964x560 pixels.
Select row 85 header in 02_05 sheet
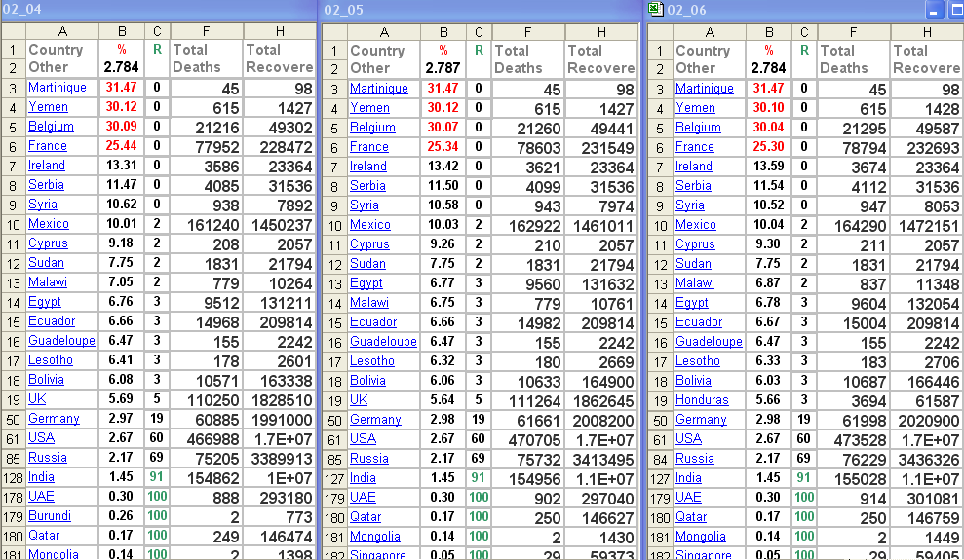pyautogui.click(x=334, y=459)
